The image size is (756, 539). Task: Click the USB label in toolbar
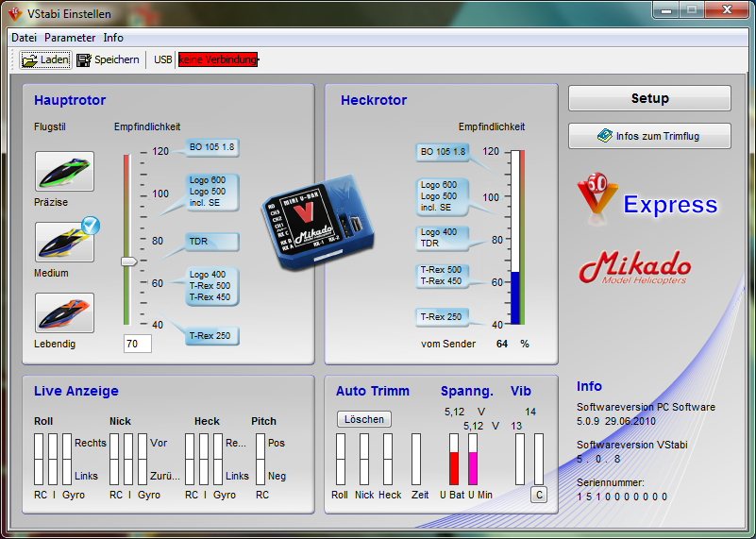click(x=163, y=59)
